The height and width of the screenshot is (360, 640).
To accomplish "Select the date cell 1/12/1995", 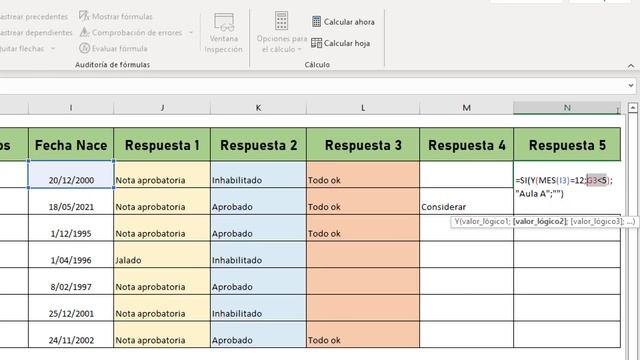I will pyautogui.click(x=71, y=228).
